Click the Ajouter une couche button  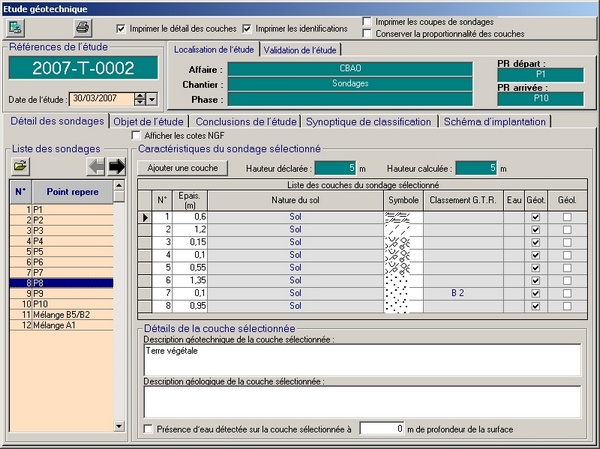pyautogui.click(x=182, y=168)
